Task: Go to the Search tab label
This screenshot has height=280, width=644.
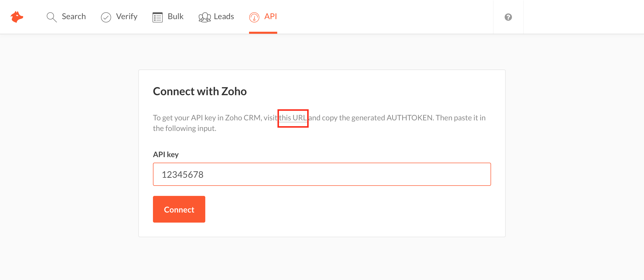Action: click(x=74, y=16)
